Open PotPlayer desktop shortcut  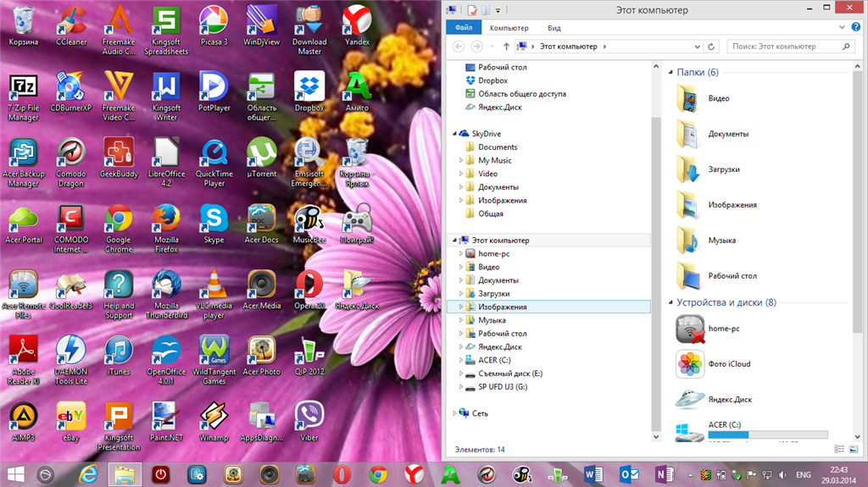tap(214, 91)
